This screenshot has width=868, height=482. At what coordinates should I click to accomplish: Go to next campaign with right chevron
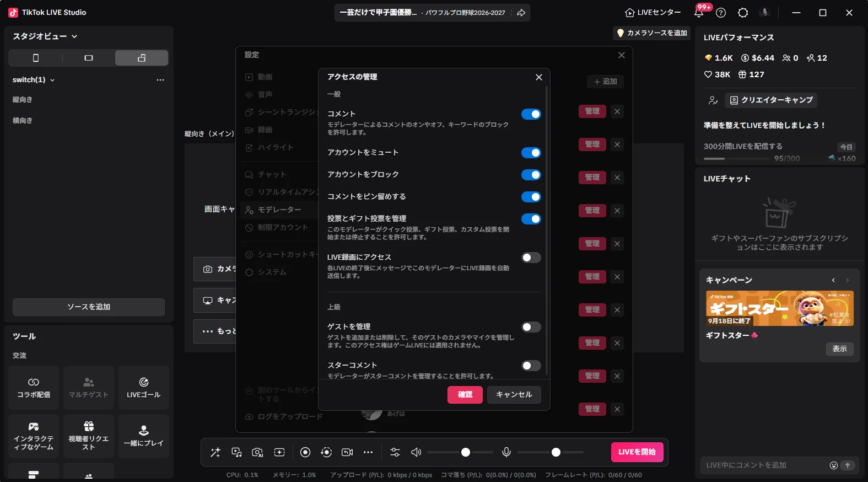click(848, 280)
